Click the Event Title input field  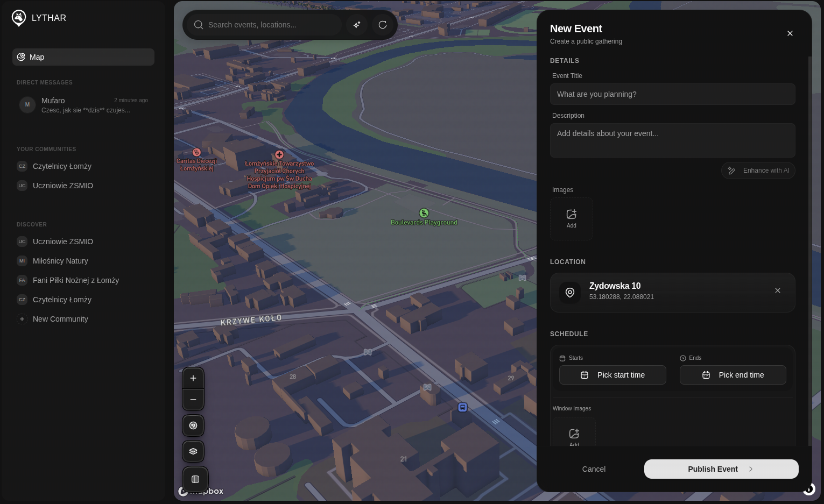tap(672, 94)
